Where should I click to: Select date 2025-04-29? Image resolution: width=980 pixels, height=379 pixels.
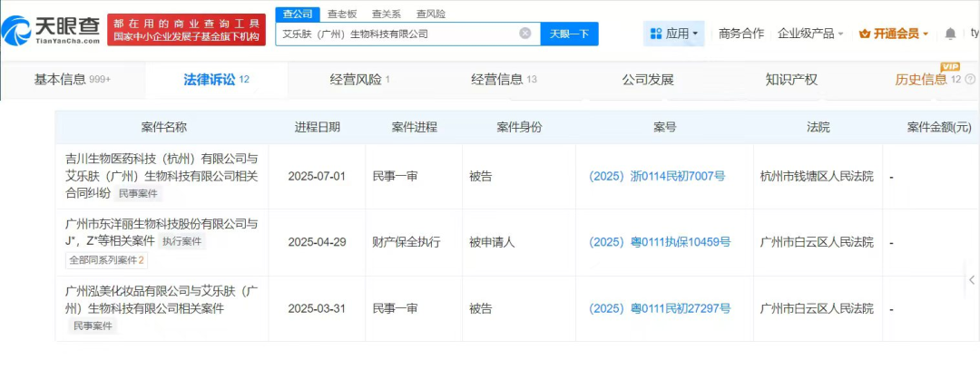click(317, 242)
